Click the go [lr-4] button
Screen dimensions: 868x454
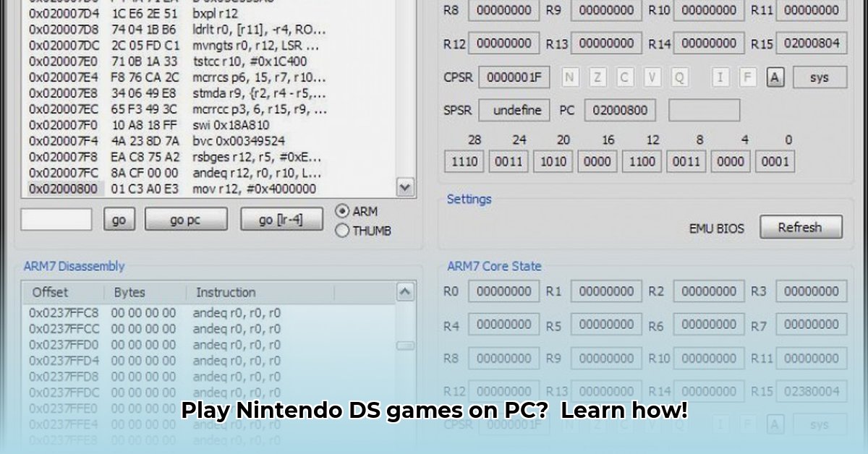click(x=281, y=219)
